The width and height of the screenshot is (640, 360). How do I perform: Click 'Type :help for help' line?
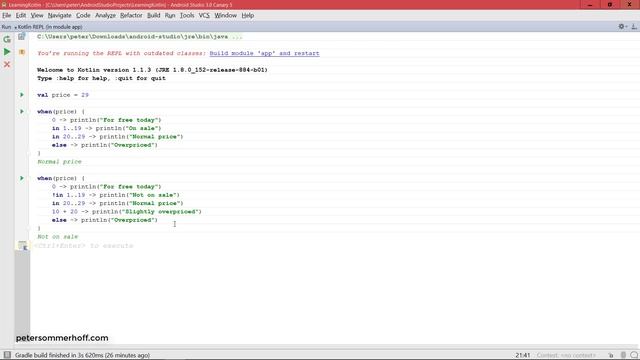(x=101, y=78)
